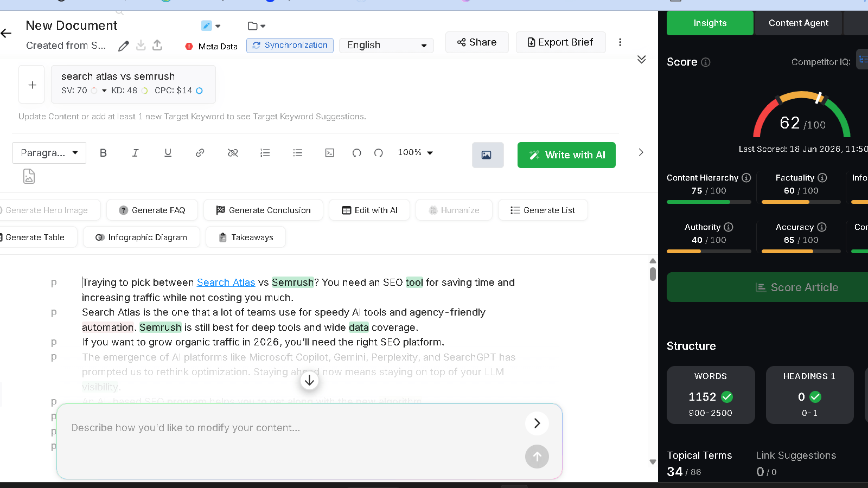Click the Humanize button

tap(454, 210)
